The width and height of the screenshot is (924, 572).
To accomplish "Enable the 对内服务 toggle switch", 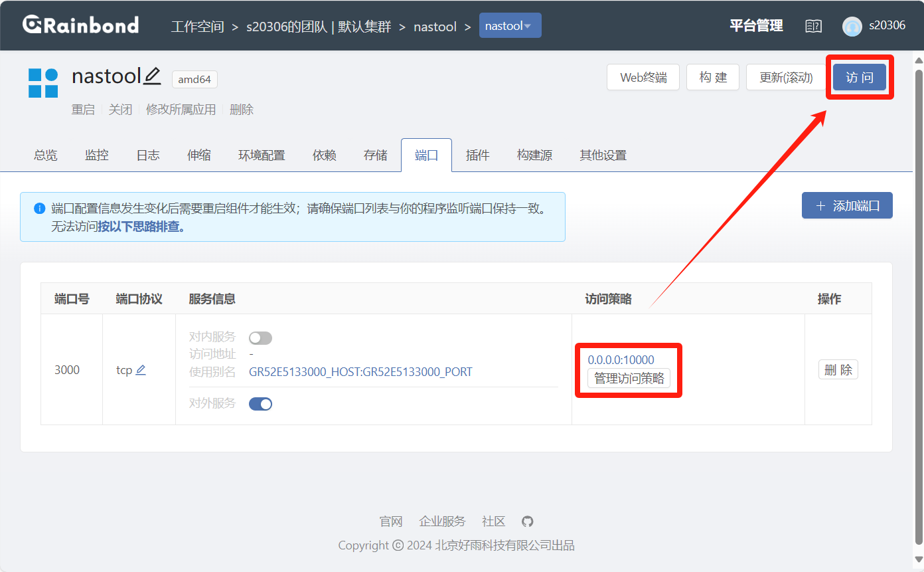I will pyautogui.click(x=260, y=337).
